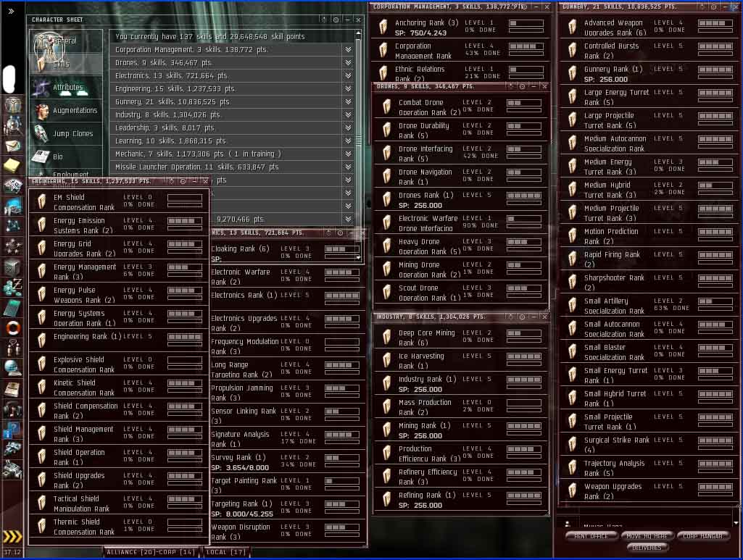Expand the Leadership skill group chevron
This screenshot has height=560, width=743.
pos(348,128)
